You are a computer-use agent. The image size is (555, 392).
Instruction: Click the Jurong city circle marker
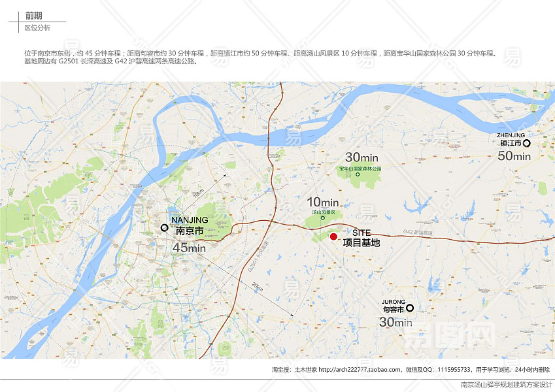(x=409, y=308)
